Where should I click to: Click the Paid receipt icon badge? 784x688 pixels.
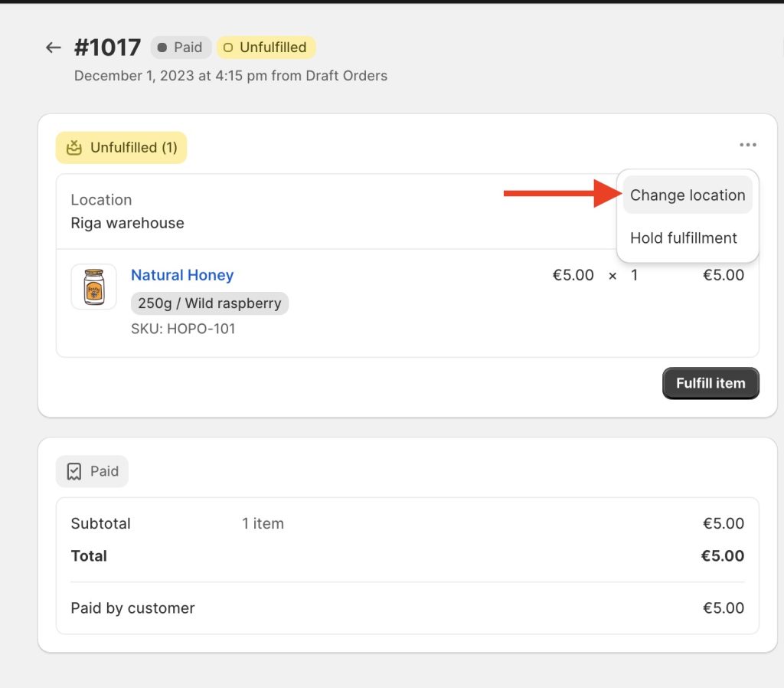92,471
